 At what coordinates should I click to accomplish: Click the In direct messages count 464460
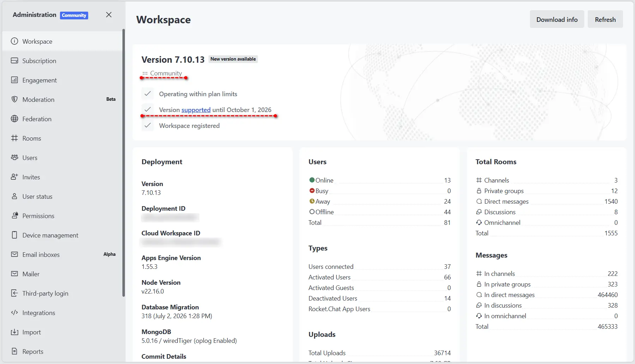[x=607, y=295]
